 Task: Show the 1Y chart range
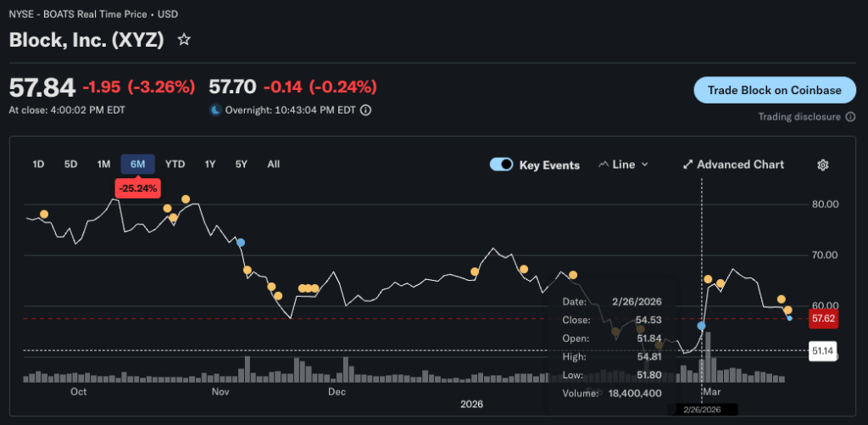click(209, 164)
